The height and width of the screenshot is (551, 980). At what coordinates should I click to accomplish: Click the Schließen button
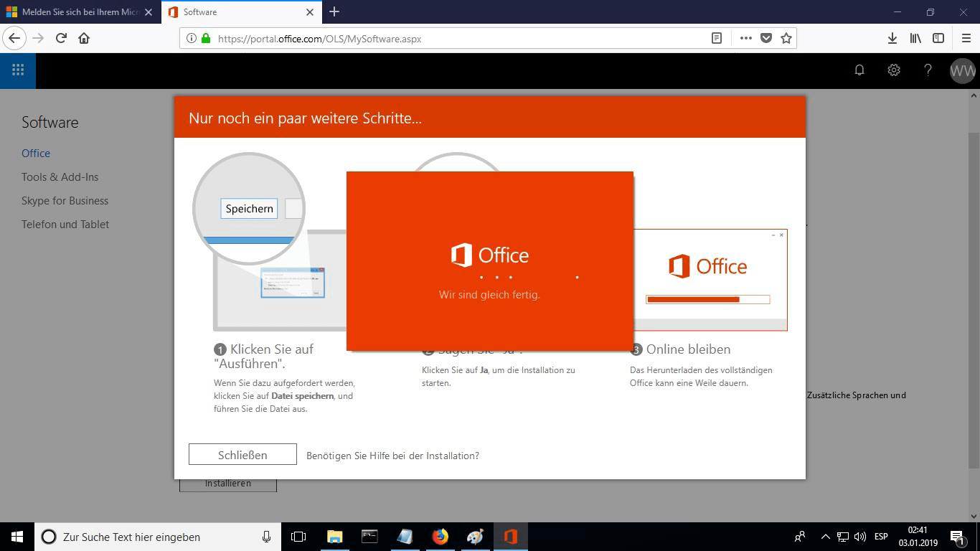tap(242, 455)
